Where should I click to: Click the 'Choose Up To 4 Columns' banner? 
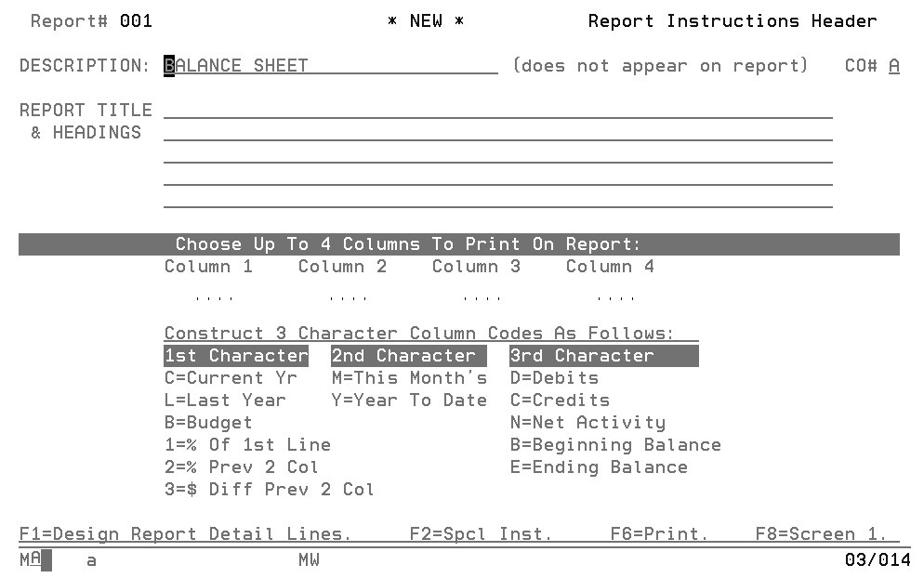(459, 243)
